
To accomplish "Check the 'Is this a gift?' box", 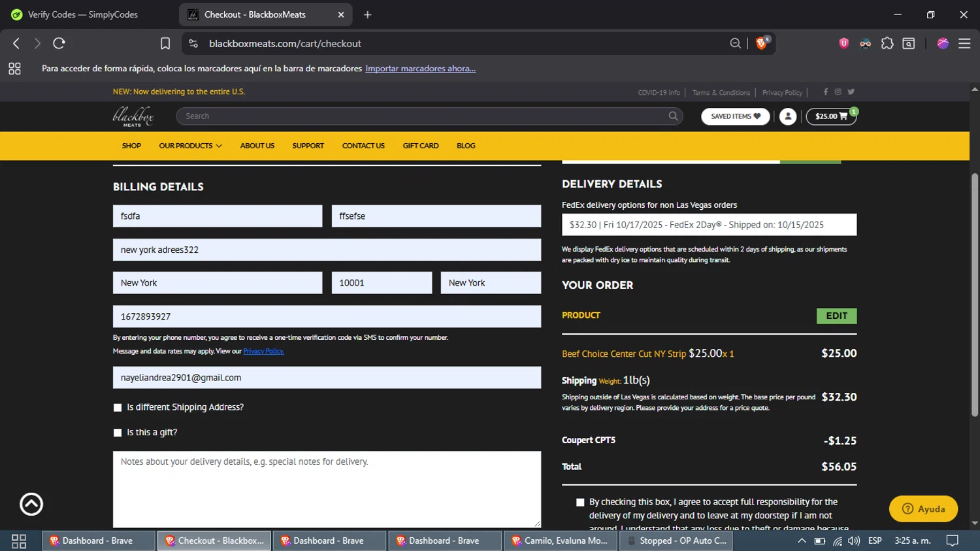I will coord(118,433).
